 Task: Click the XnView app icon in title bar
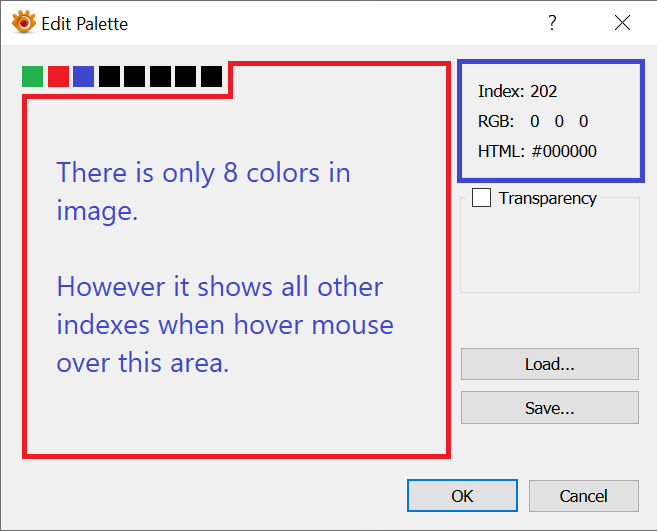[24, 22]
